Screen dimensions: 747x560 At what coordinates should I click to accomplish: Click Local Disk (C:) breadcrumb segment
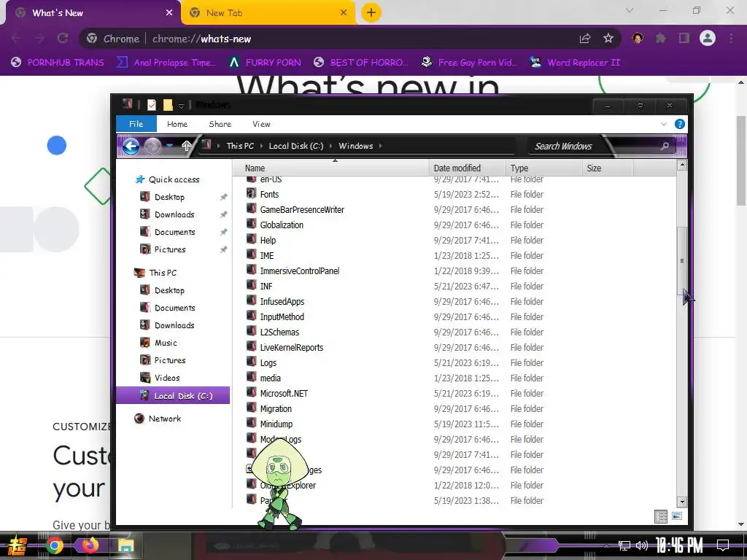296,146
